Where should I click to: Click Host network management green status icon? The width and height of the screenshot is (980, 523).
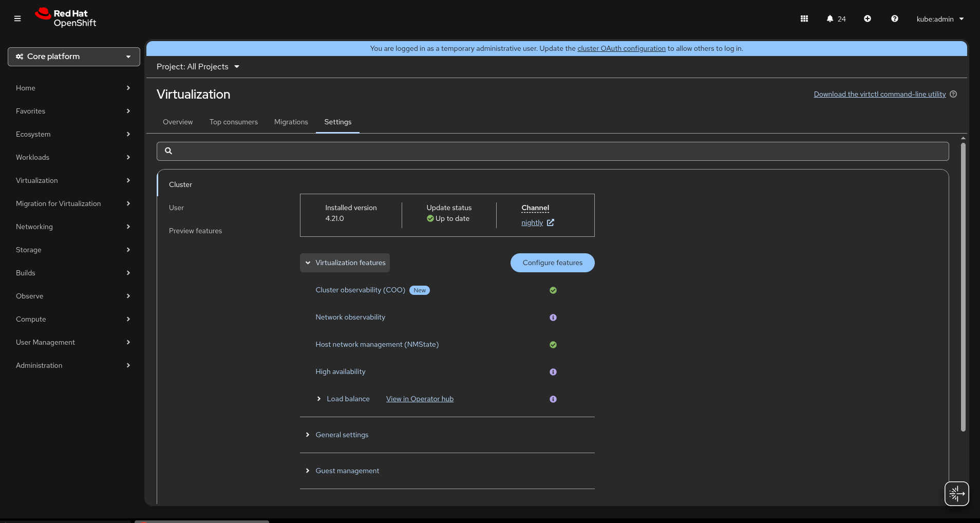click(553, 345)
